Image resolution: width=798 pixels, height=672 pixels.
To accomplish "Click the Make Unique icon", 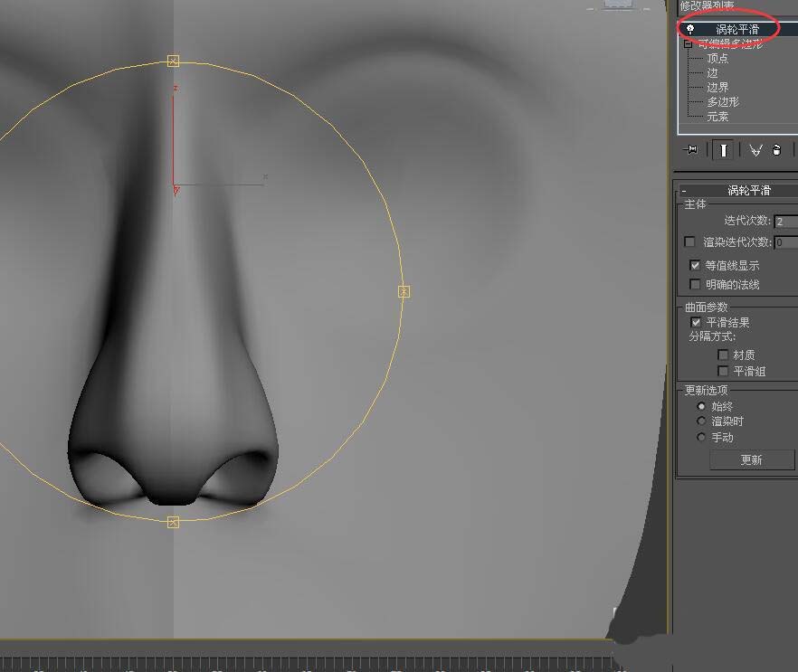I will 755,150.
